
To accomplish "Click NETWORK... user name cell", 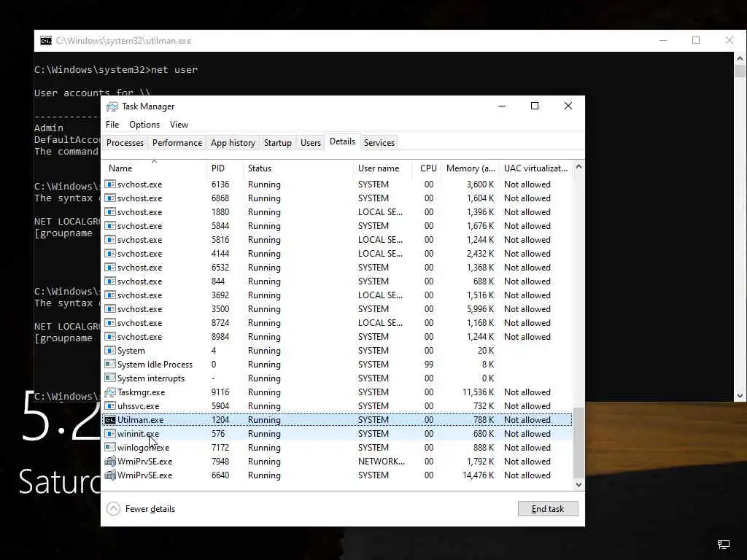I will pos(381,462).
